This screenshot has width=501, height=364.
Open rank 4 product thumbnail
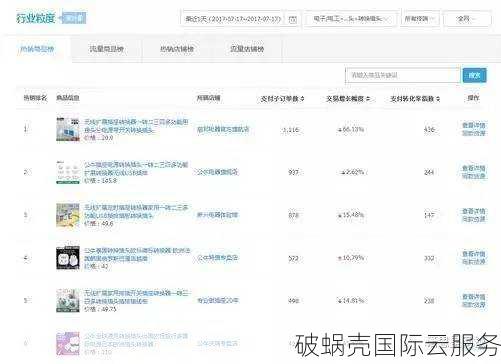[68, 258]
